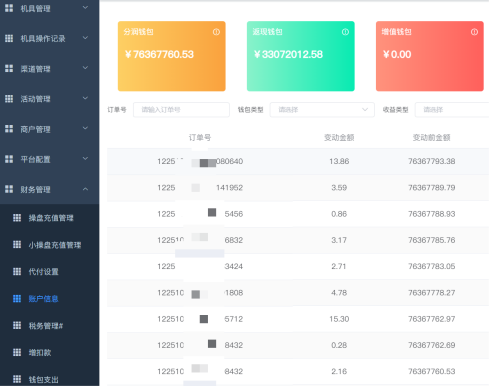Click the grid icon beside 机具操作记录
The height and width of the screenshot is (386, 491).
click(x=9, y=38)
